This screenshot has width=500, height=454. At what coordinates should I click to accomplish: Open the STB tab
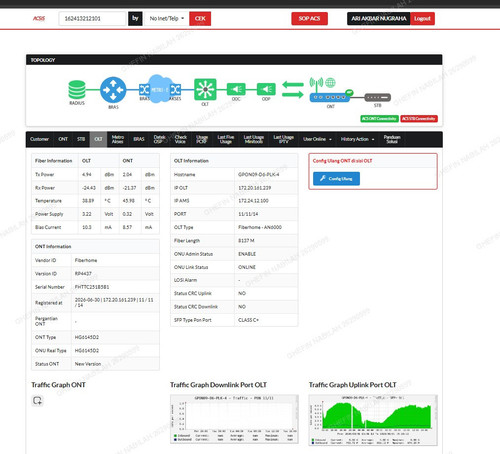tap(81, 139)
